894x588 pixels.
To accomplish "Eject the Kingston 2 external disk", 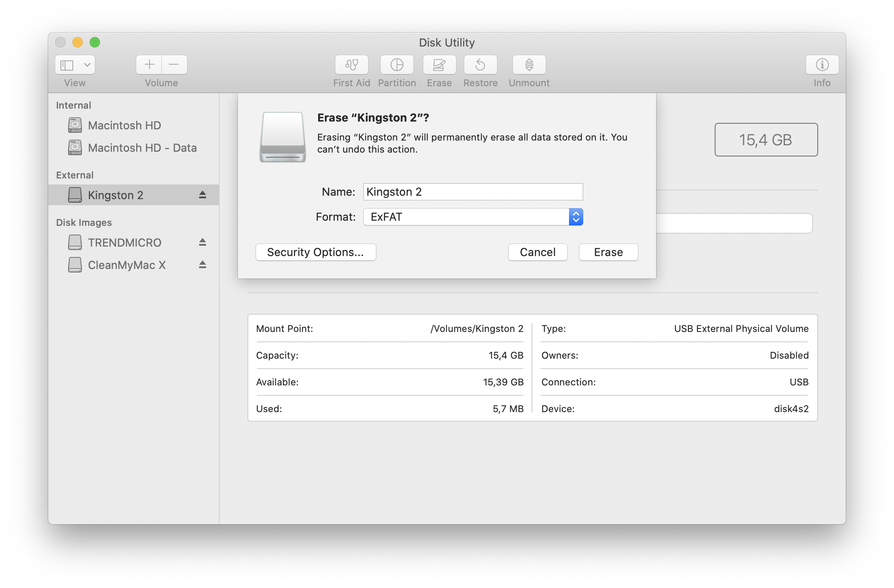I will tap(202, 195).
